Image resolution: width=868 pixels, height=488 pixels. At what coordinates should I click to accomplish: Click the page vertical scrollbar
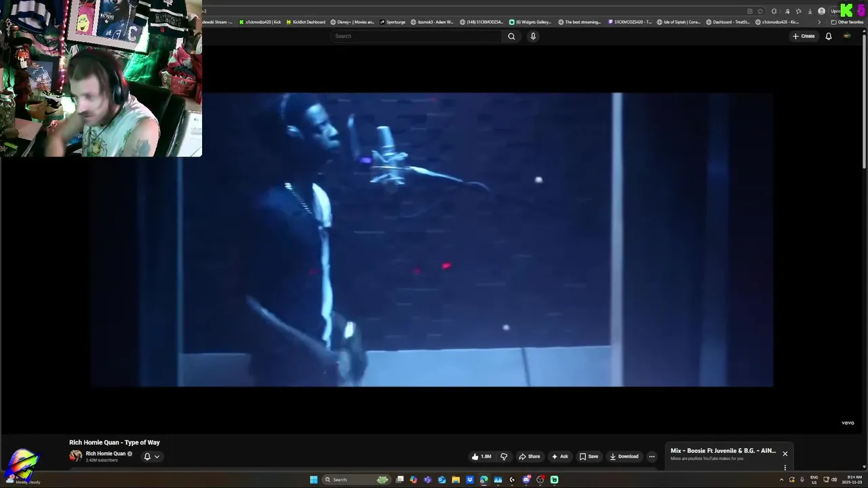click(864, 102)
